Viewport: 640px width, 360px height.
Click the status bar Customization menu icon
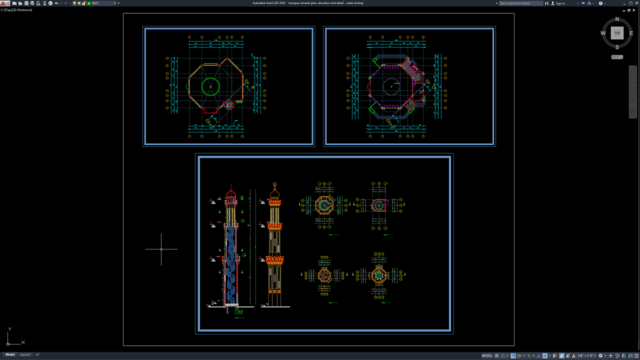[636, 356]
